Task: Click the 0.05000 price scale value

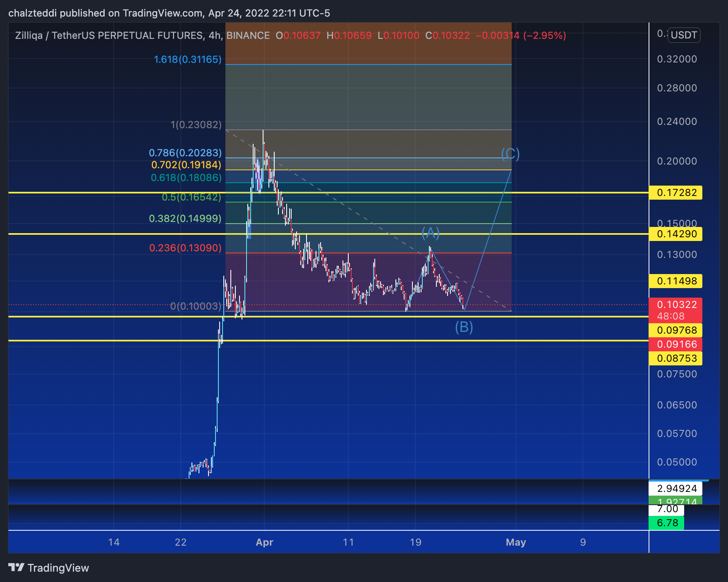Action: (677, 462)
